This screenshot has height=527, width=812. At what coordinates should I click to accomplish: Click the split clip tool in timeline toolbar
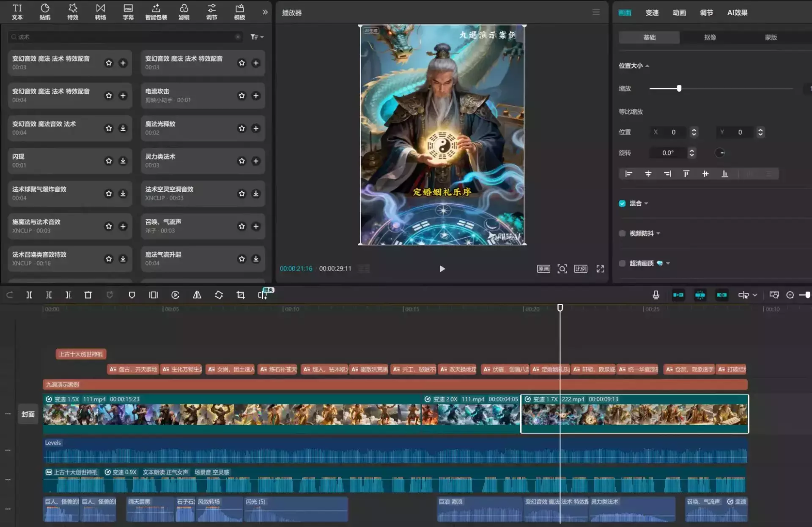[29, 295]
